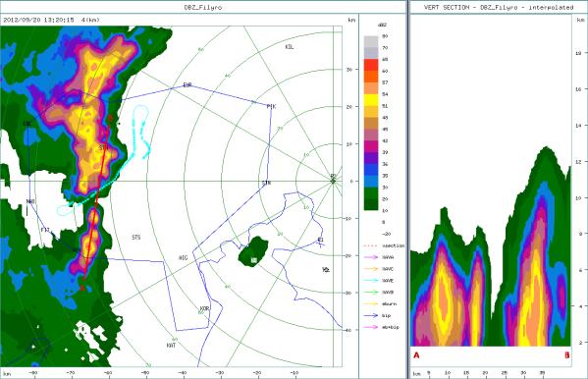Click the dark blue bip arrow icon
588x379 pixels.
pyautogui.click(x=370, y=315)
